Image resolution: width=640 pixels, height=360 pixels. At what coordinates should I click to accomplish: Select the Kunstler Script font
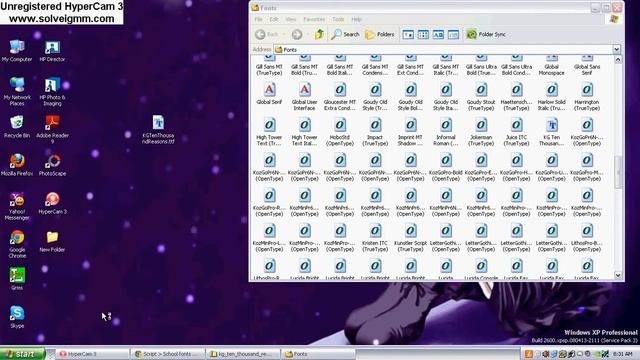410,238
